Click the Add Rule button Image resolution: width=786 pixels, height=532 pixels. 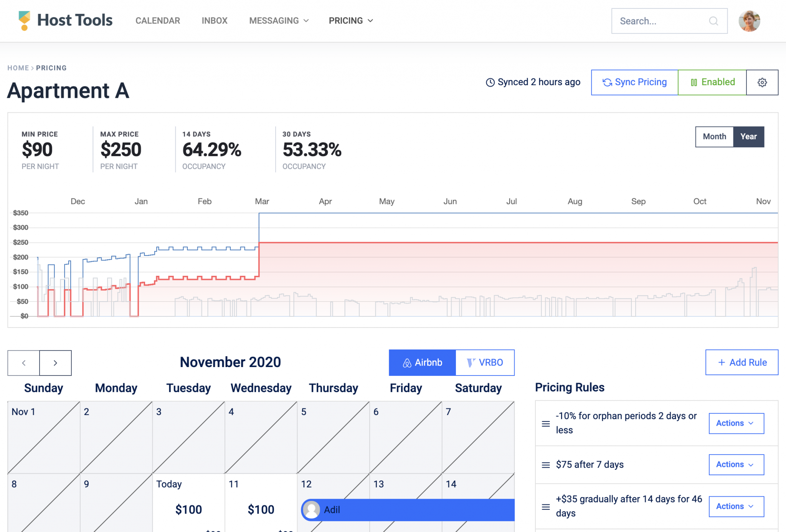pyautogui.click(x=741, y=362)
